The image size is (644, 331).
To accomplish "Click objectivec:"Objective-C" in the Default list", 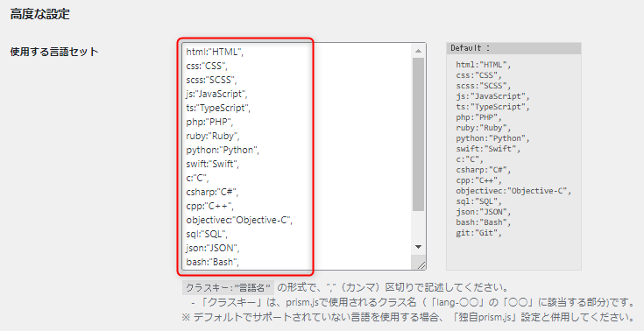I will (513, 191).
